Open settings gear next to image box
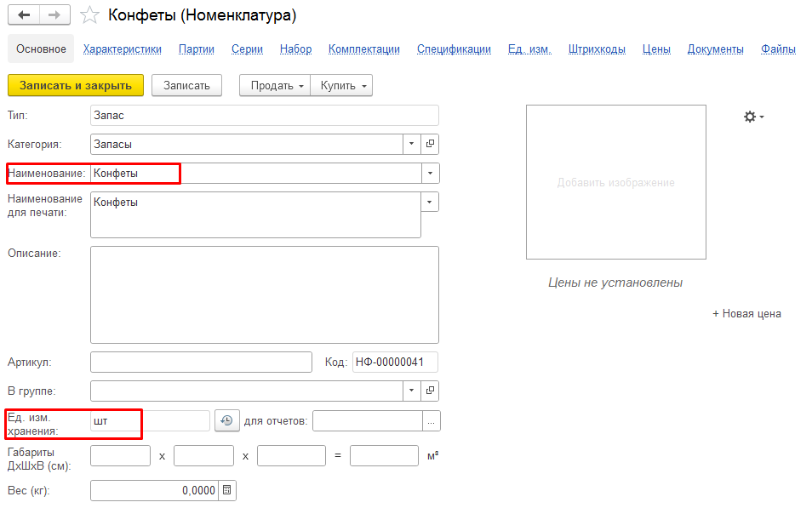Screen dimensions: 812x508 (753, 117)
